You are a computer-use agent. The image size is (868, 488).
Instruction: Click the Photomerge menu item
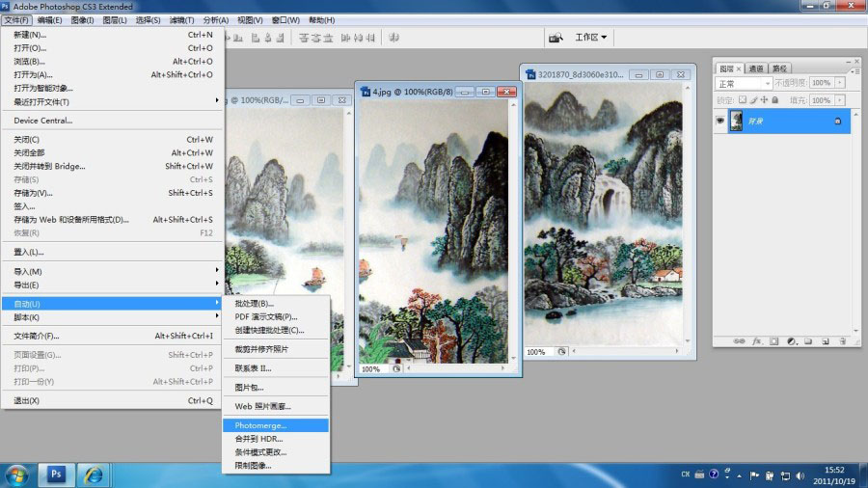click(x=261, y=424)
